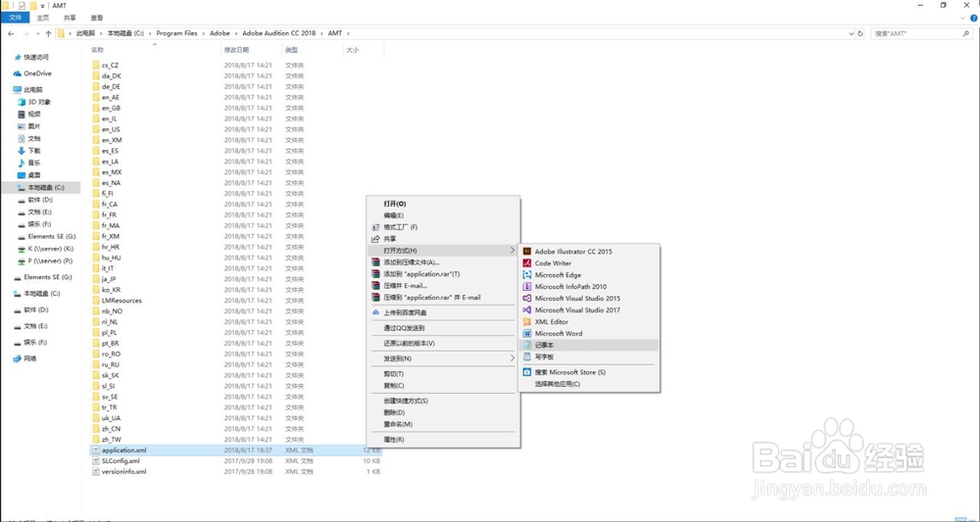Click 格式工厂 context menu icon

tap(375, 227)
